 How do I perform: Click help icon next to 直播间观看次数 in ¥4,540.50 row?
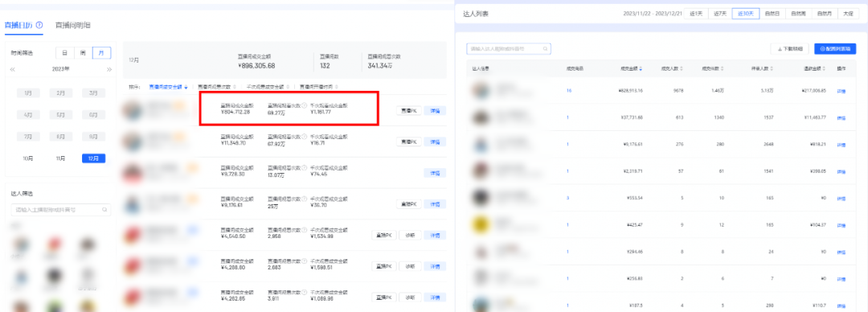pyautogui.click(x=305, y=229)
